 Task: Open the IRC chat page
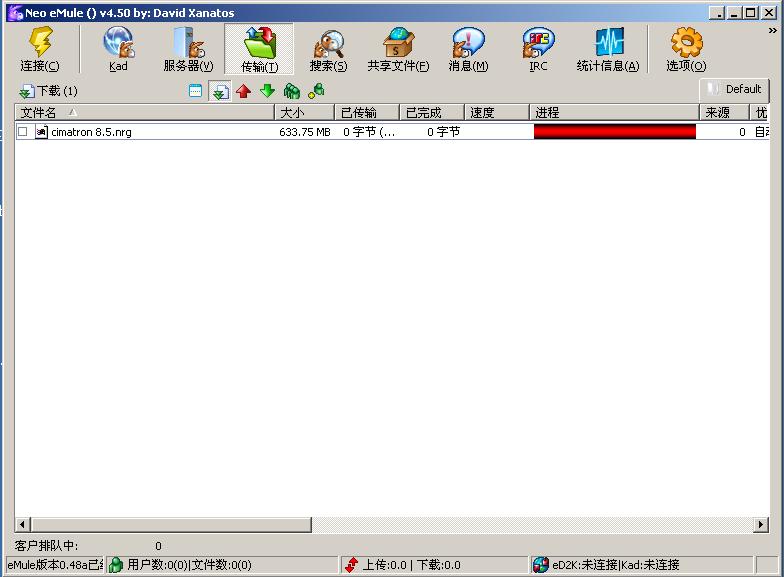coord(538,49)
